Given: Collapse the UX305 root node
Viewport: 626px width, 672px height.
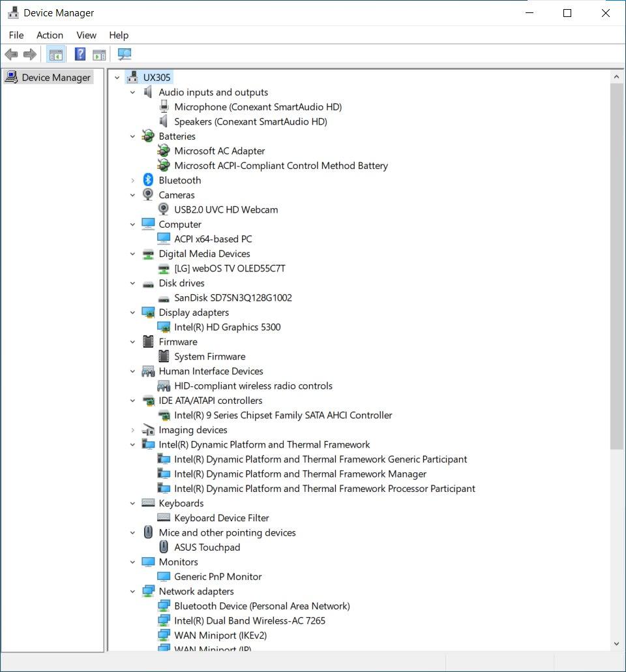Looking at the screenshot, I should click(x=117, y=78).
